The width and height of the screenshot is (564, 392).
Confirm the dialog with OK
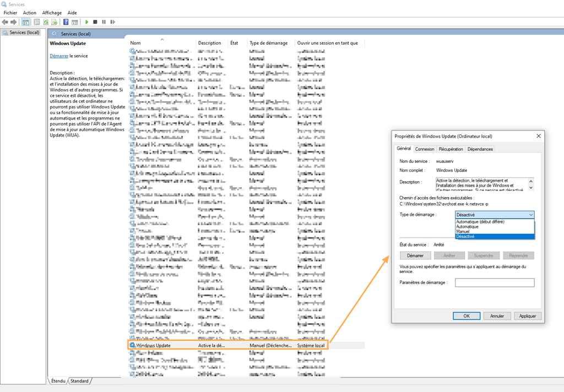(x=467, y=316)
